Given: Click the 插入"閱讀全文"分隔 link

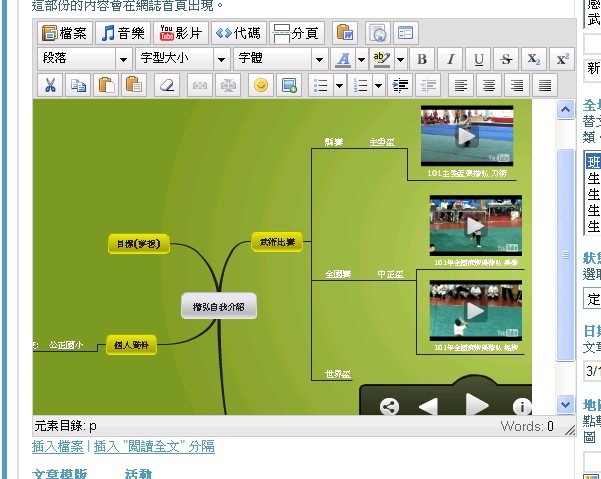Looking at the screenshot, I should (154, 446).
